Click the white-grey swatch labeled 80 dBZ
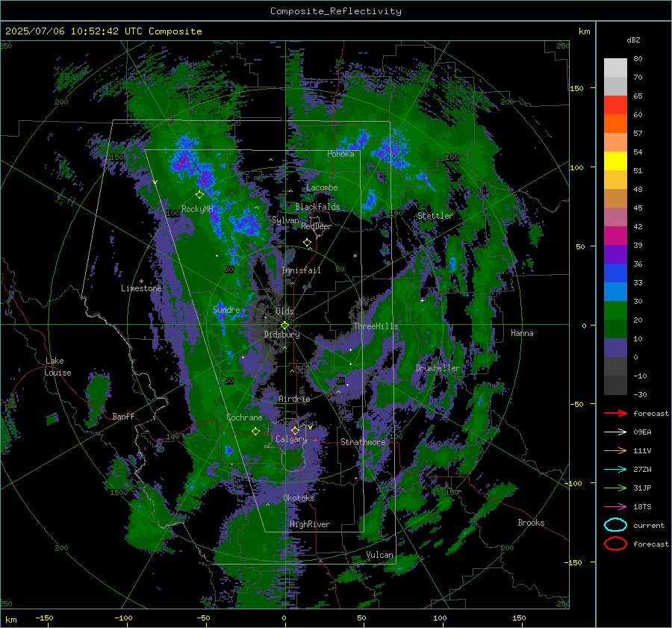This screenshot has width=672, height=628. [x=615, y=67]
